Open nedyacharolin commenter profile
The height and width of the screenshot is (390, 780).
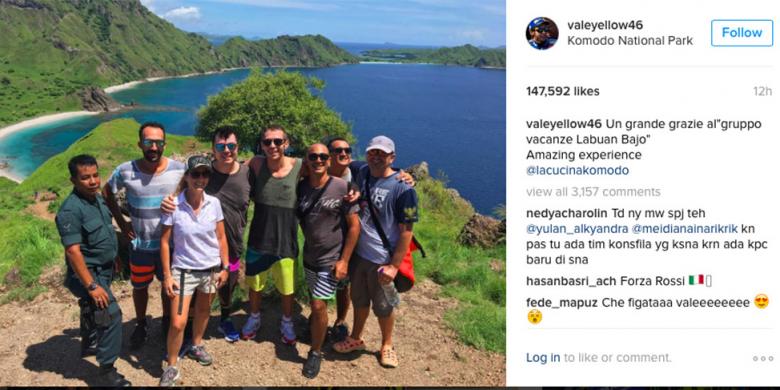coord(567,214)
